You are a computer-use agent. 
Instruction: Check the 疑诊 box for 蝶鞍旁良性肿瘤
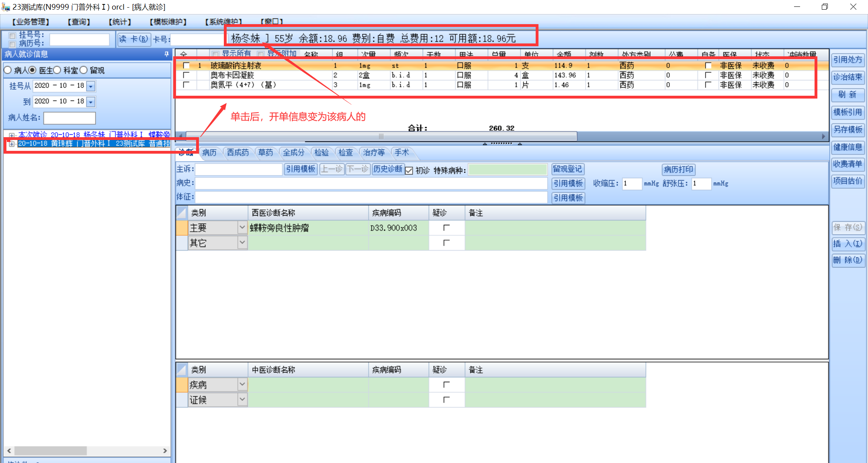point(446,228)
